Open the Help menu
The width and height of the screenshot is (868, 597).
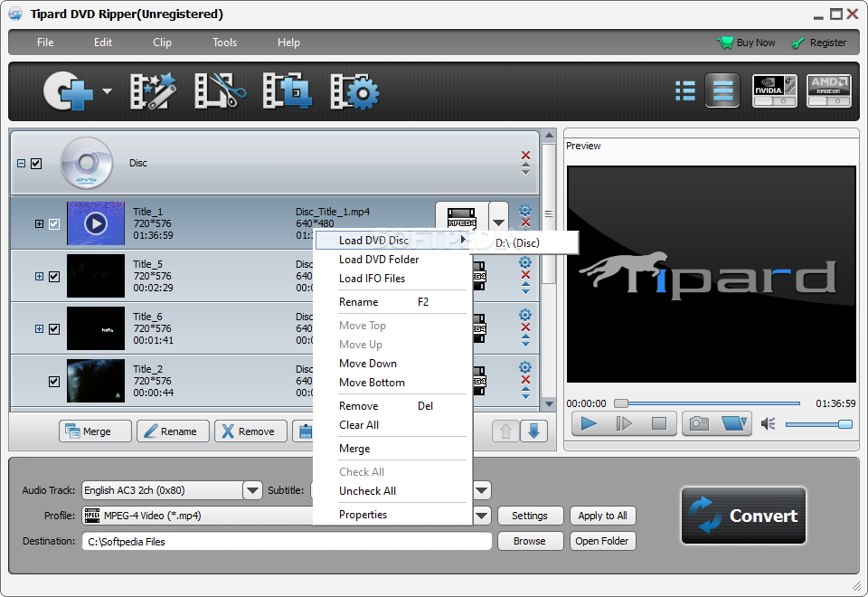click(x=289, y=43)
